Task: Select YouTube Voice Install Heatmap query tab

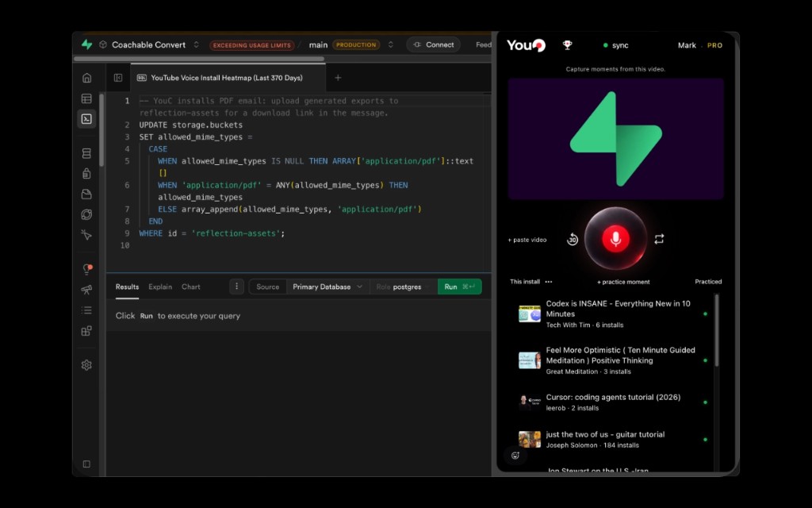Action: tap(227, 78)
